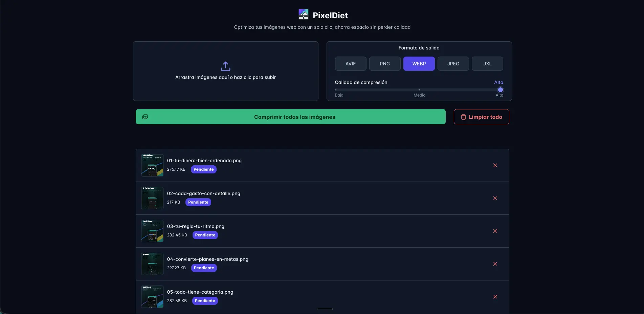Switch output format to JXL
This screenshot has width=644, height=314.
[x=487, y=64]
